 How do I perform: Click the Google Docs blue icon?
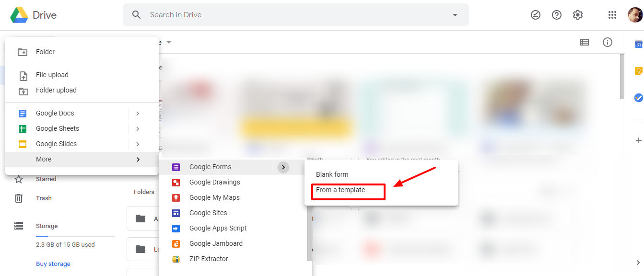(x=23, y=114)
